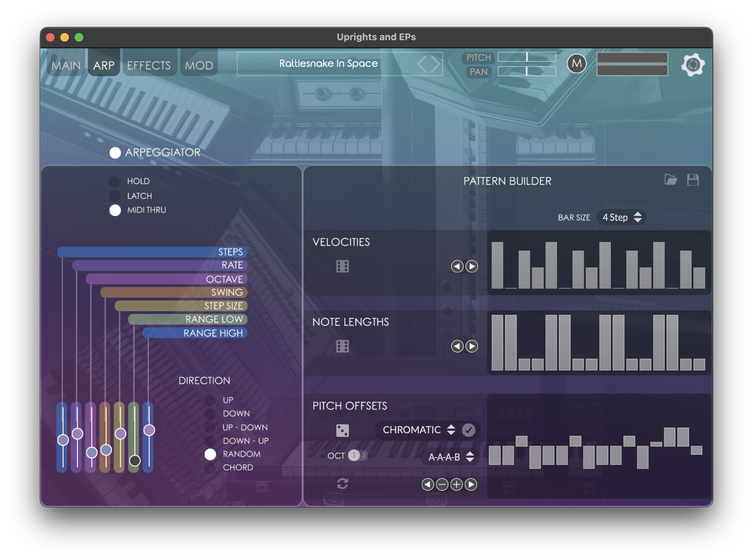Viewport: 753px width, 560px height.
Task: Randomize velocities with dice icon
Action: pos(342,266)
